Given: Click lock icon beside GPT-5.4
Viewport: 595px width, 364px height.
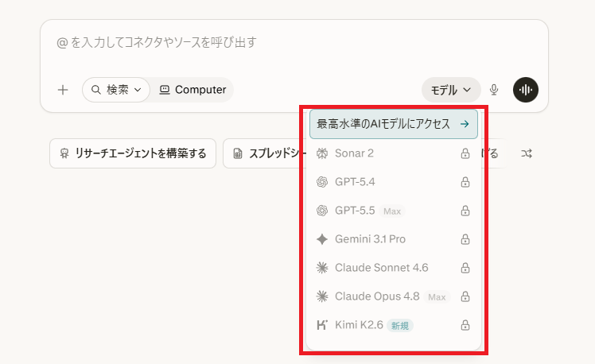Looking at the screenshot, I should tap(465, 182).
